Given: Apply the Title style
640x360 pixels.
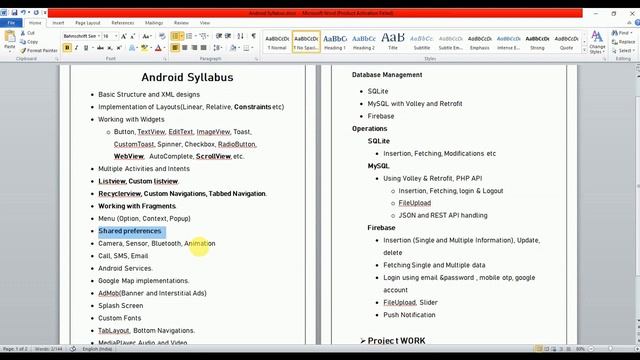Looking at the screenshot, I should [393, 42].
